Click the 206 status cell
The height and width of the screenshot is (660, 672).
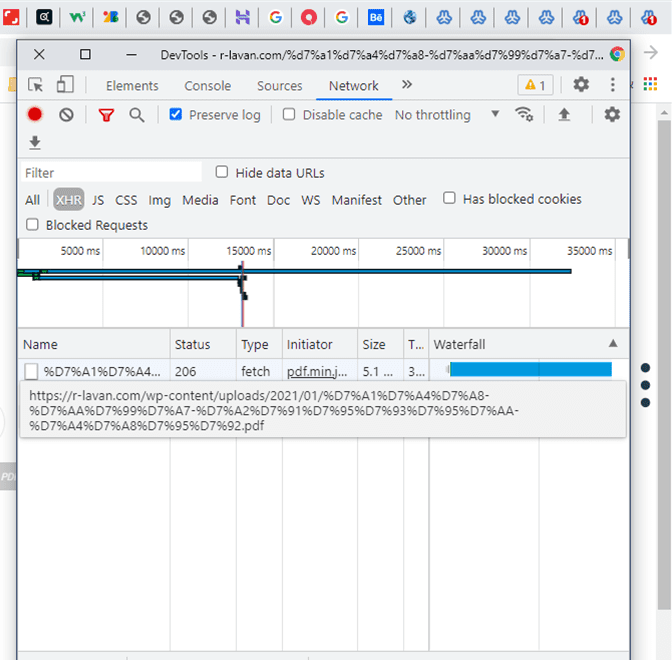point(203,371)
